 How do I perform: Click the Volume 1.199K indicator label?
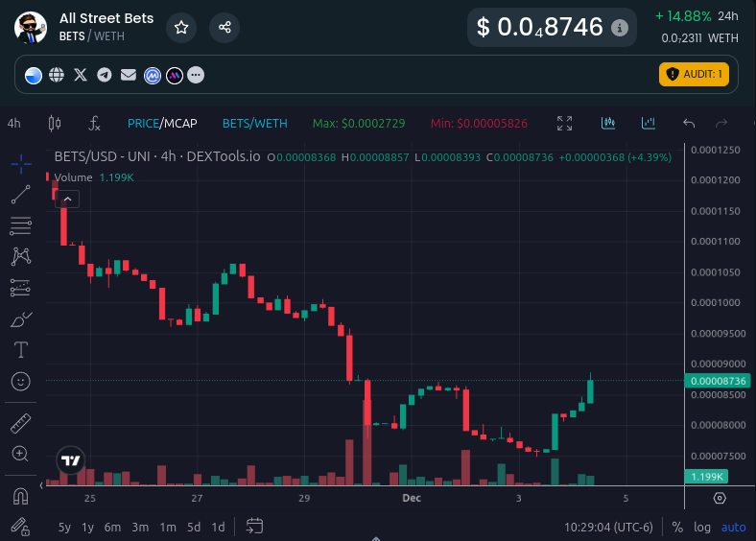pyautogui.click(x=94, y=177)
